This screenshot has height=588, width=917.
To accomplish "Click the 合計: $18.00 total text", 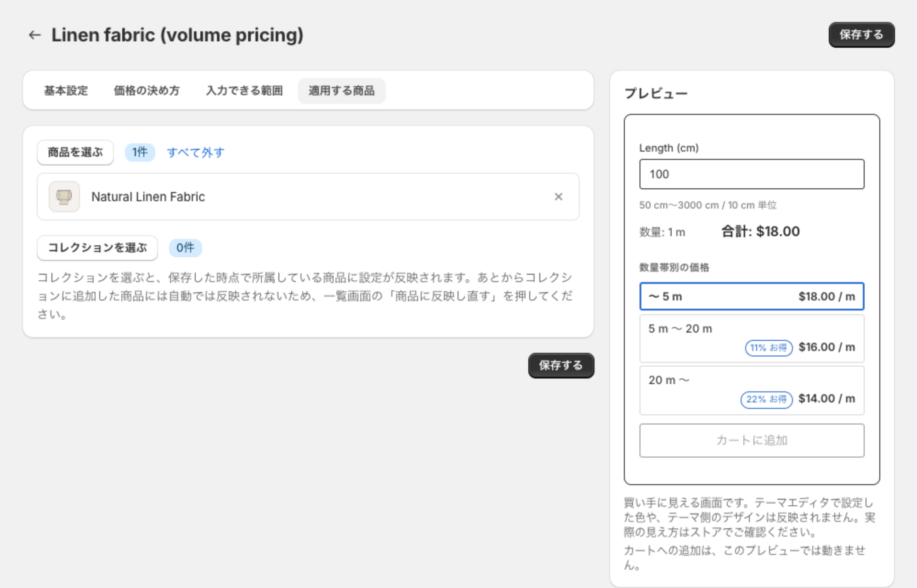I will 760,232.
